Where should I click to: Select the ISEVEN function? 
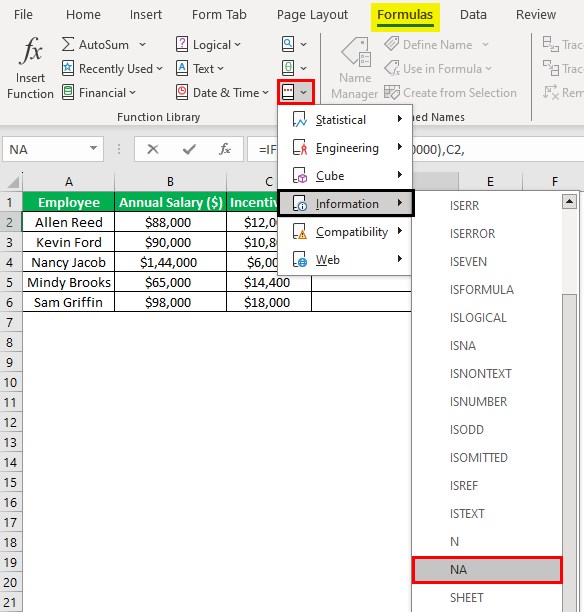[487, 262]
